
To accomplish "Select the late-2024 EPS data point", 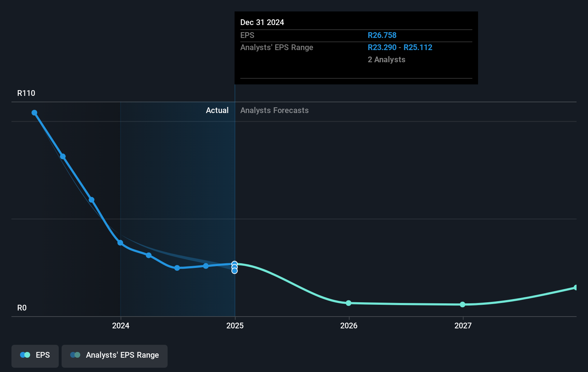I will point(206,266).
